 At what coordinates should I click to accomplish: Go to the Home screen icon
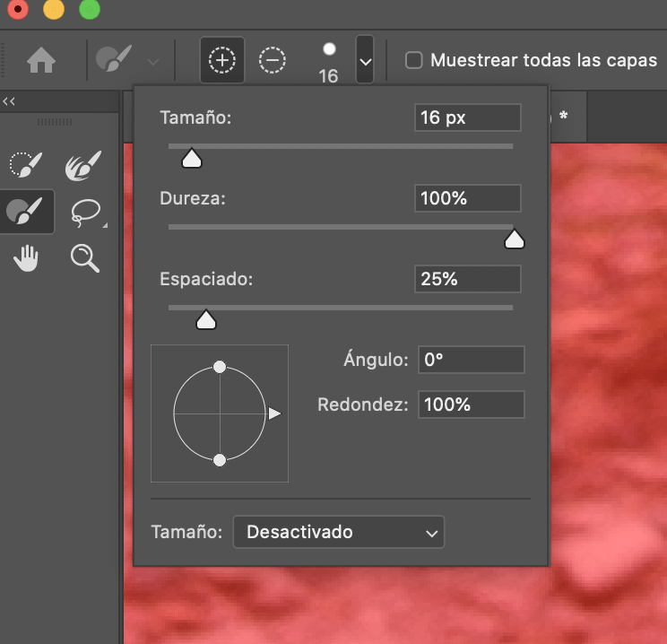[41, 60]
